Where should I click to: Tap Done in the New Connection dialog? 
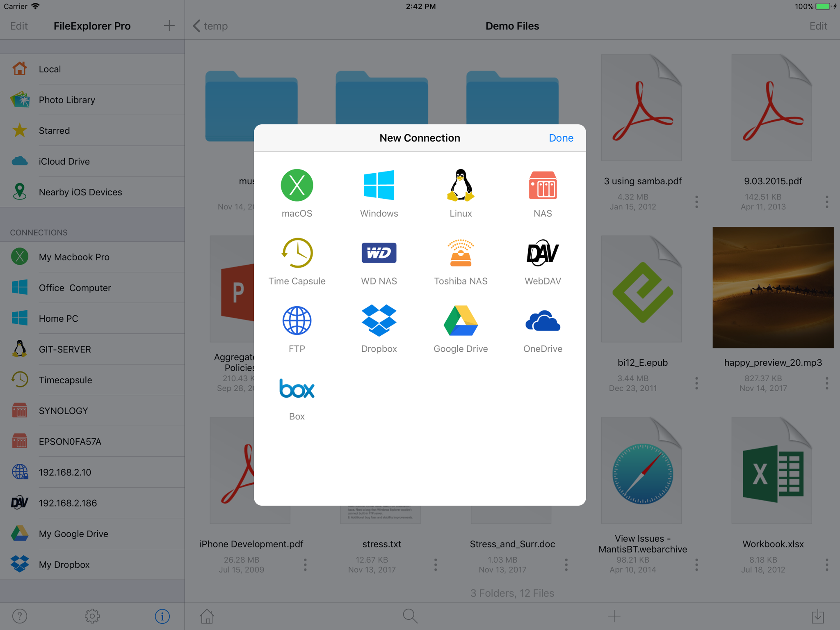click(x=561, y=138)
